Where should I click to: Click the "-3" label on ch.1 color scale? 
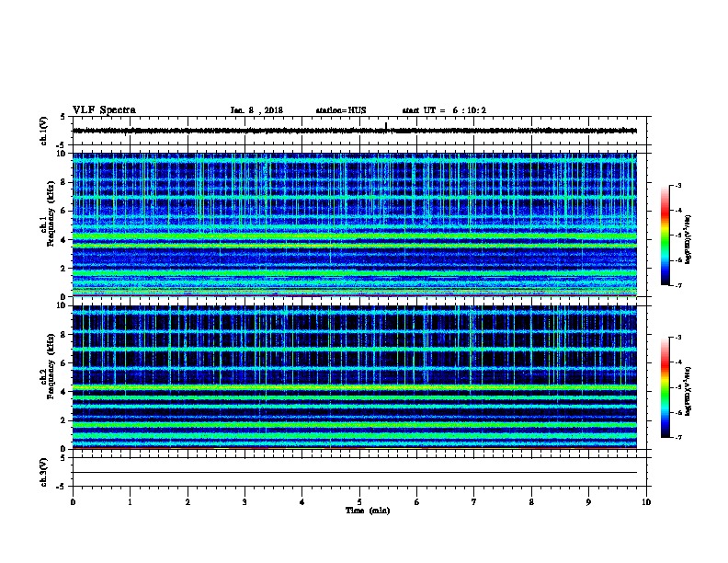click(x=677, y=185)
